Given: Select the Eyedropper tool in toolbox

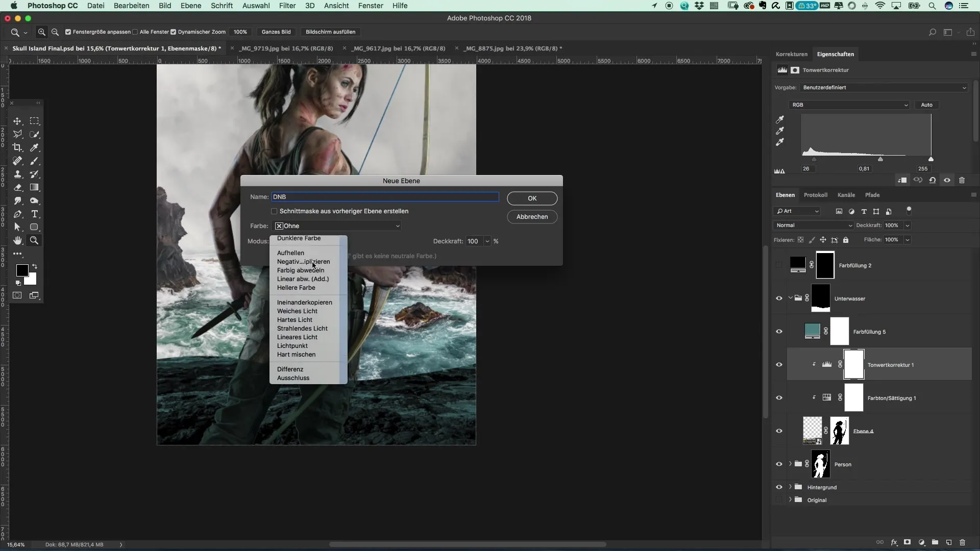Looking at the screenshot, I should click(34, 147).
